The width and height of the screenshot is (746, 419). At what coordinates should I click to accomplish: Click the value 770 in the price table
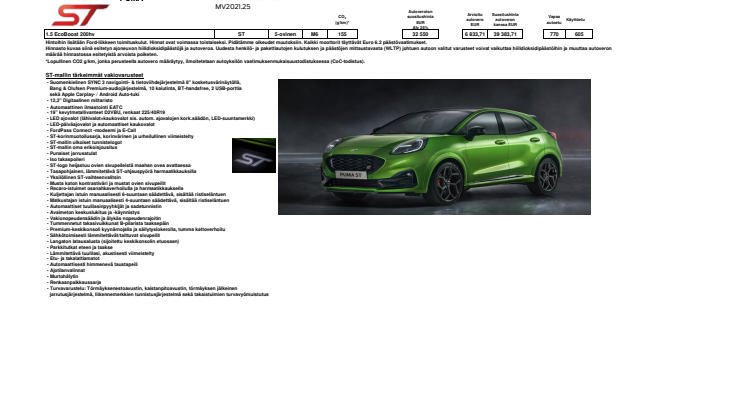click(x=553, y=34)
